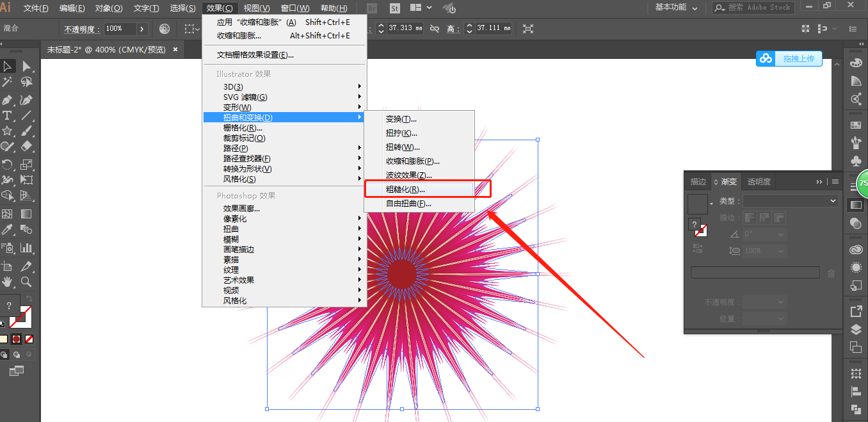Image resolution: width=868 pixels, height=422 pixels.
Task: Apply gradient within stroke button
Action: 750,218
